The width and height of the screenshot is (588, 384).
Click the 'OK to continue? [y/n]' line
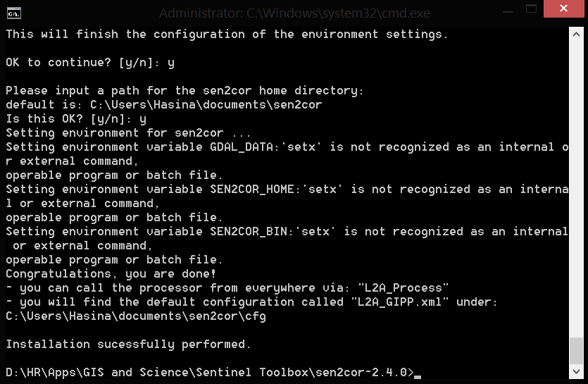coord(90,62)
